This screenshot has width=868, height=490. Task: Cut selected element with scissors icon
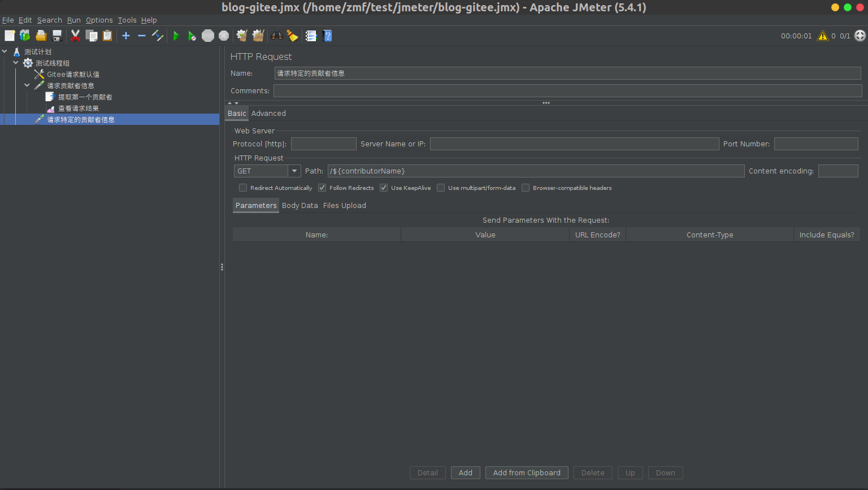click(75, 36)
